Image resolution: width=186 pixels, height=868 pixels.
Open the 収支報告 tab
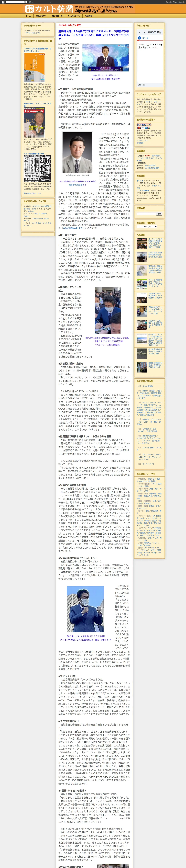click(x=89, y=16)
